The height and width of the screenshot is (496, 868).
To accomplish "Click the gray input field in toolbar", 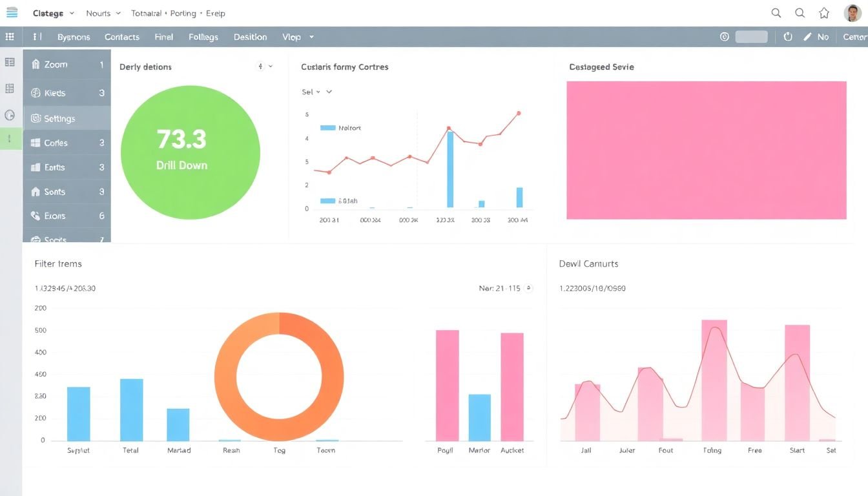I will click(752, 37).
